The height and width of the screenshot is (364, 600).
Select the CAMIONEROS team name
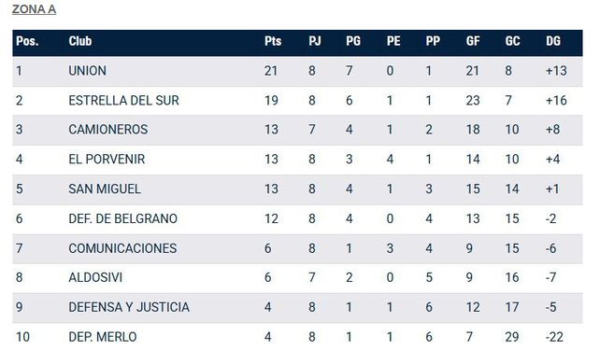tap(107, 130)
